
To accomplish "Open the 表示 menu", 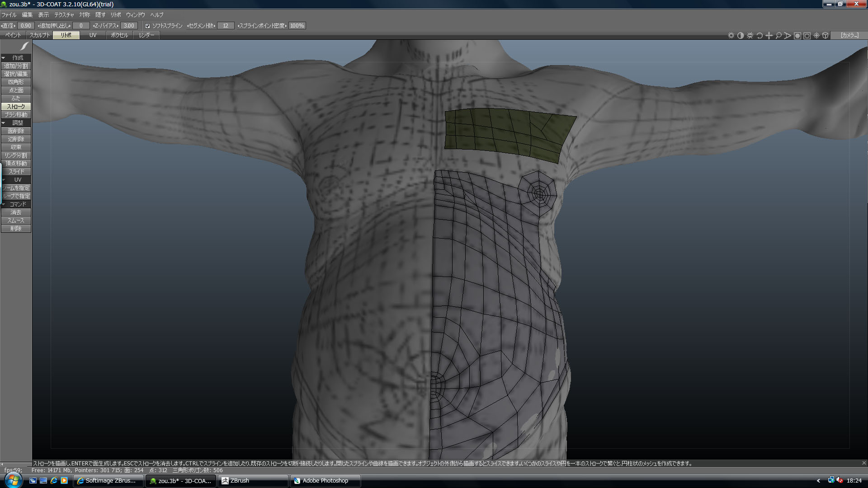I will (43, 15).
